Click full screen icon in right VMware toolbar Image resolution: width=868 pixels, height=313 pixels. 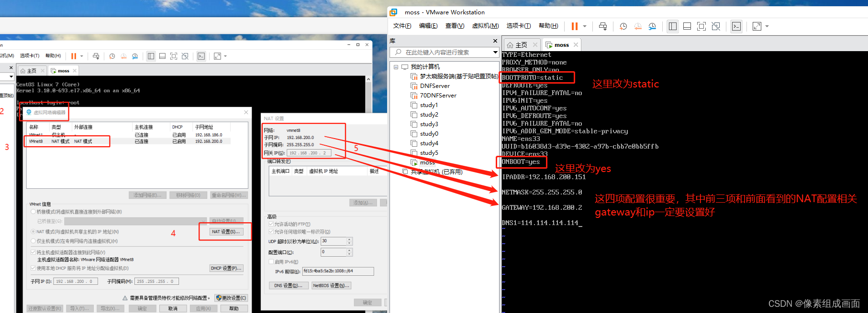click(x=701, y=26)
